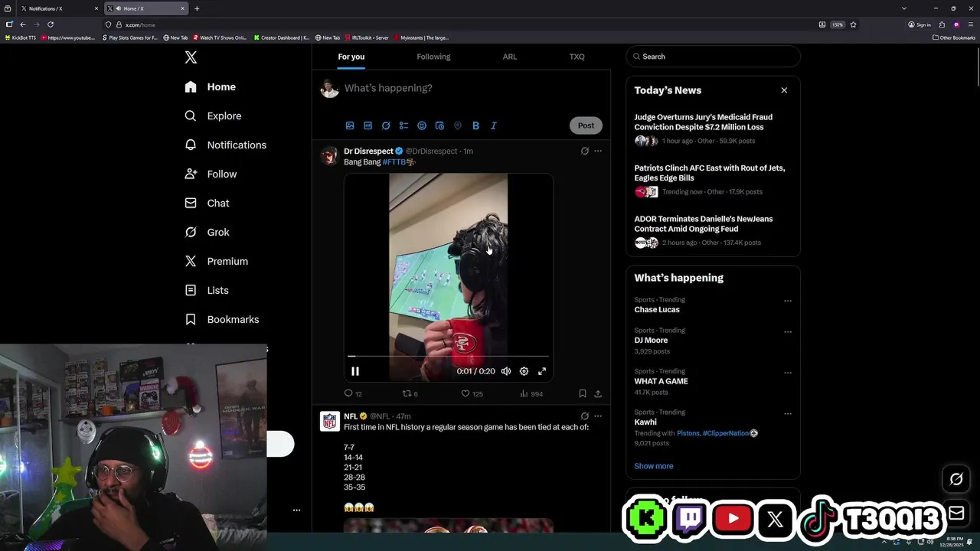
Task: Reload the page in browser toolbar
Action: (x=51, y=24)
